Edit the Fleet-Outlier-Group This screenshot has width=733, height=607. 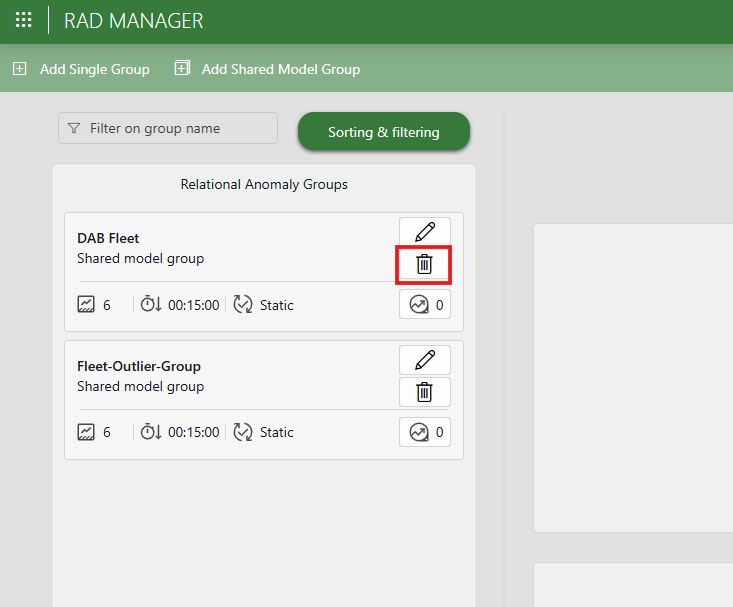[x=425, y=360]
